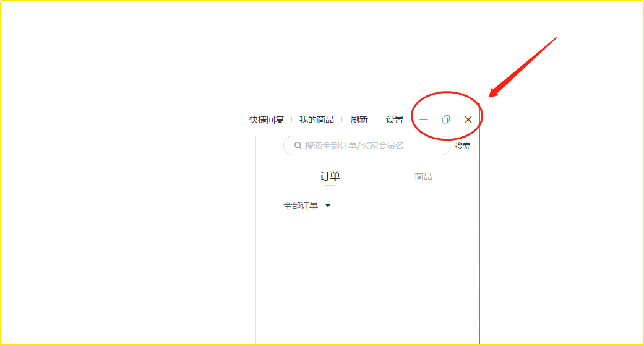Close the window with the X icon
The height and width of the screenshot is (345, 644).
click(x=468, y=120)
